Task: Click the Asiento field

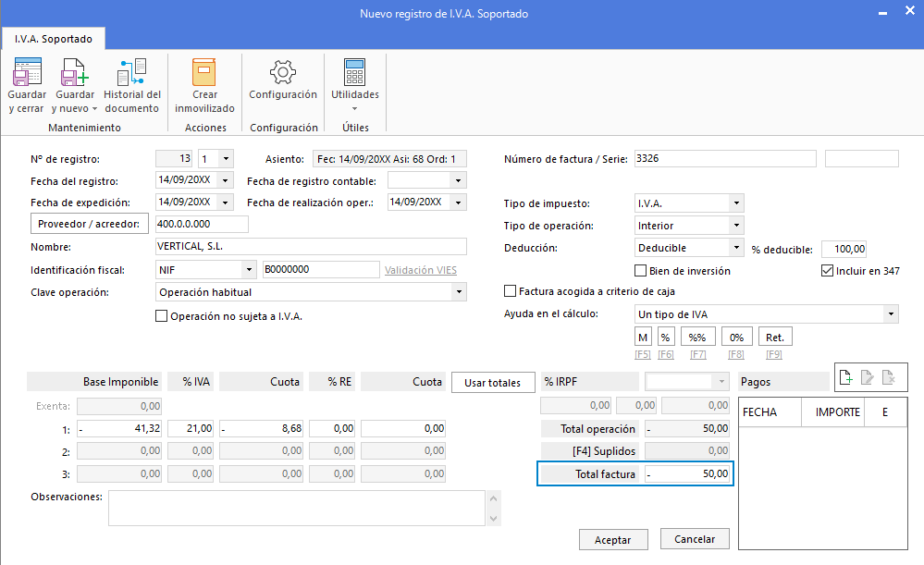Action: click(x=389, y=159)
